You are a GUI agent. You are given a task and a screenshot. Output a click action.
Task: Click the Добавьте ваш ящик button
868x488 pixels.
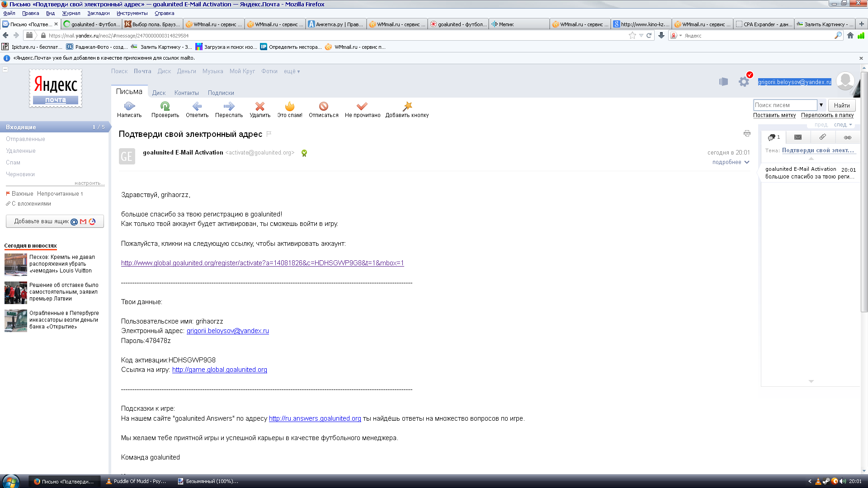[x=55, y=221]
